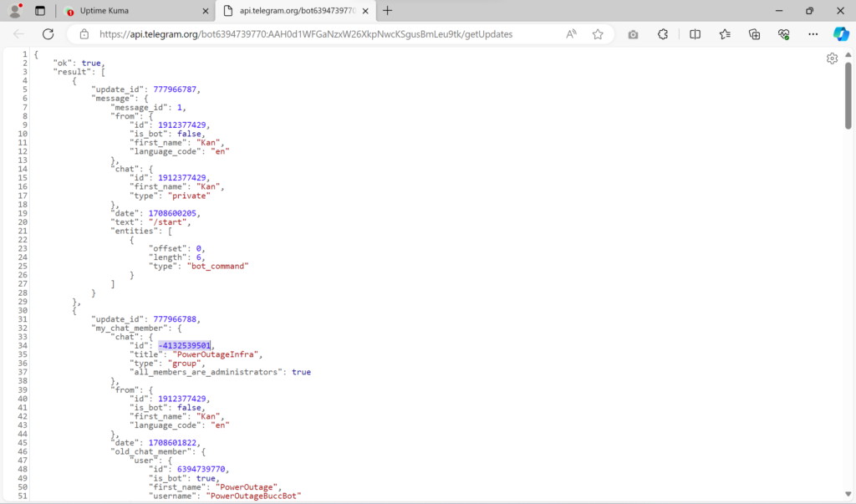Open the Extensions puzzle icon
This screenshot has height=504, width=856.
tap(663, 34)
